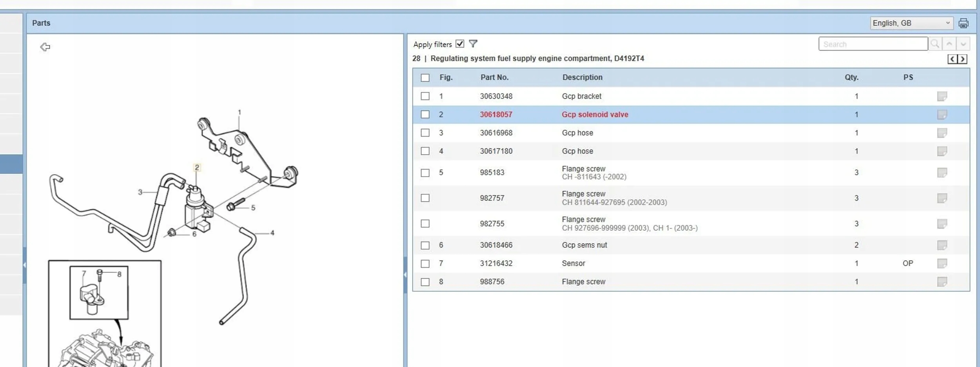Open note icon for Sensor row
The image size is (980, 367).
point(942,263)
